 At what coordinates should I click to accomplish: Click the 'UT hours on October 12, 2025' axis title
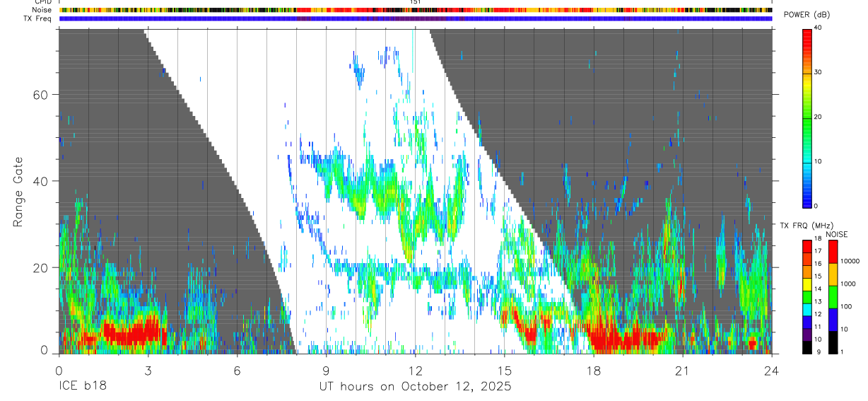point(416,387)
